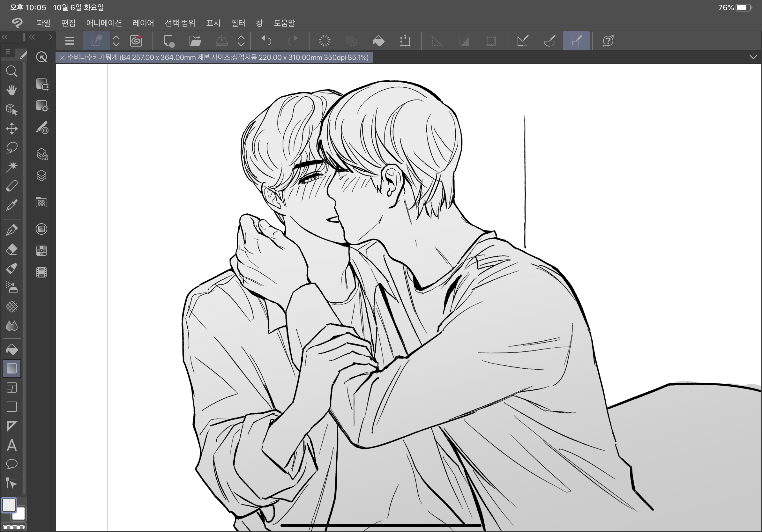Image resolution: width=762 pixels, height=532 pixels.
Task: Open the Sub Tool palette icon
Action: tap(42, 85)
